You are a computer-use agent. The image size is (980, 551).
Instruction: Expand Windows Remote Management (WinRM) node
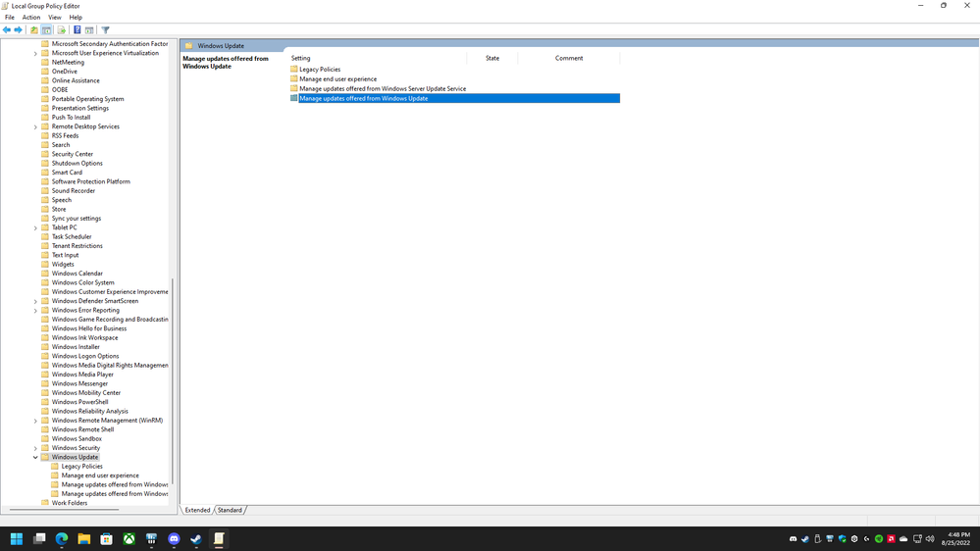[x=35, y=421]
